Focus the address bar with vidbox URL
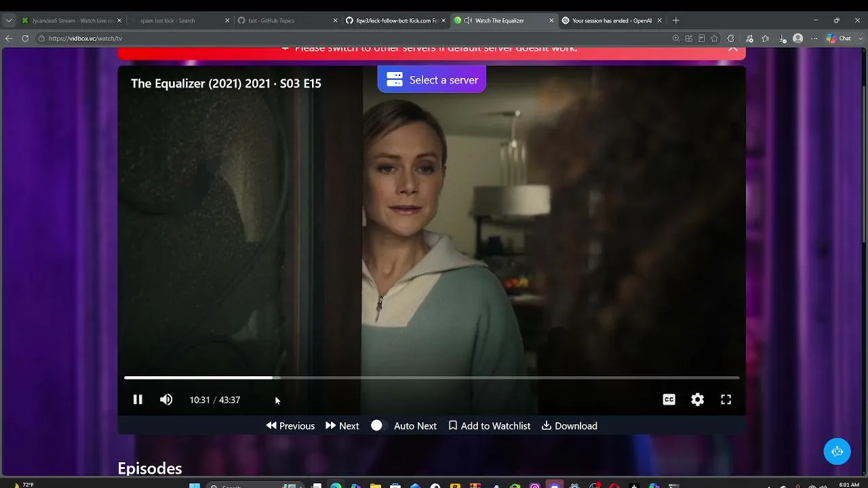The height and width of the screenshot is (488, 868). (x=353, y=39)
